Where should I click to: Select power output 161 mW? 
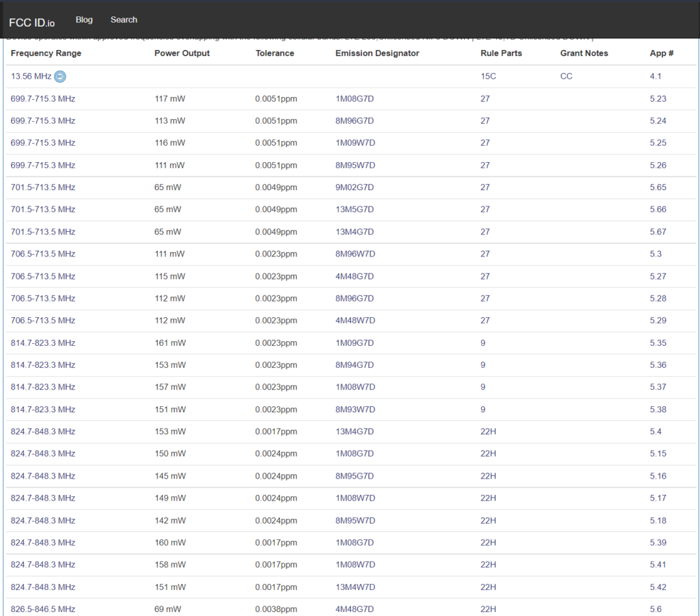click(170, 343)
